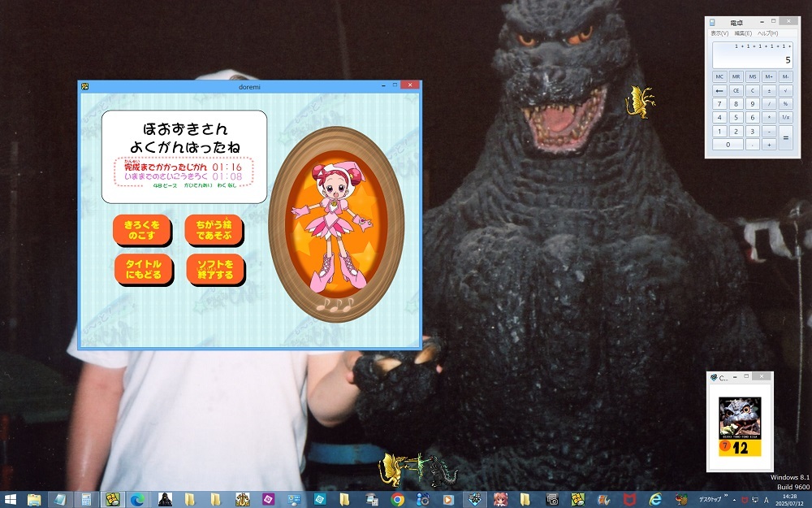This screenshot has height=508, width=812.
Task: Click the purple square taskbar icon
Action: [268, 500]
